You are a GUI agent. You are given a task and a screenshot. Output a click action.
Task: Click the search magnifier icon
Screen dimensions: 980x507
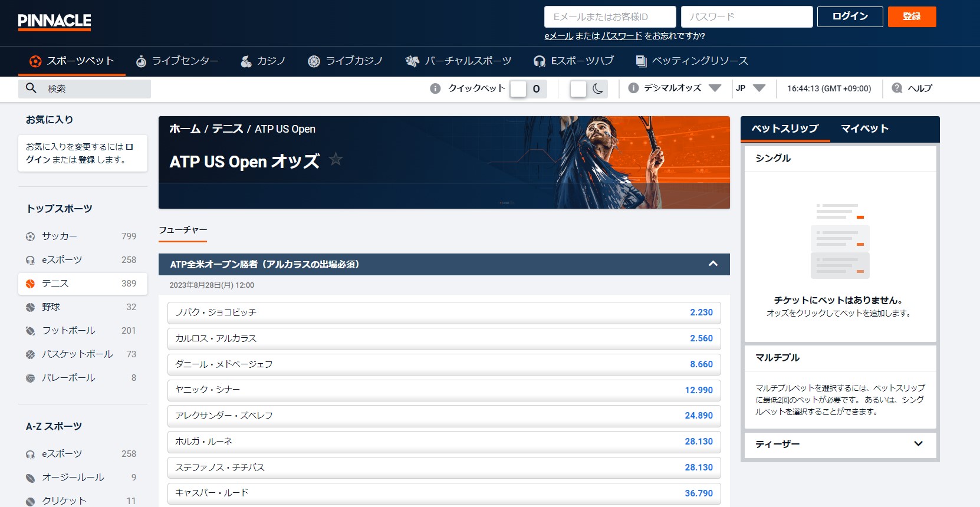(31, 88)
